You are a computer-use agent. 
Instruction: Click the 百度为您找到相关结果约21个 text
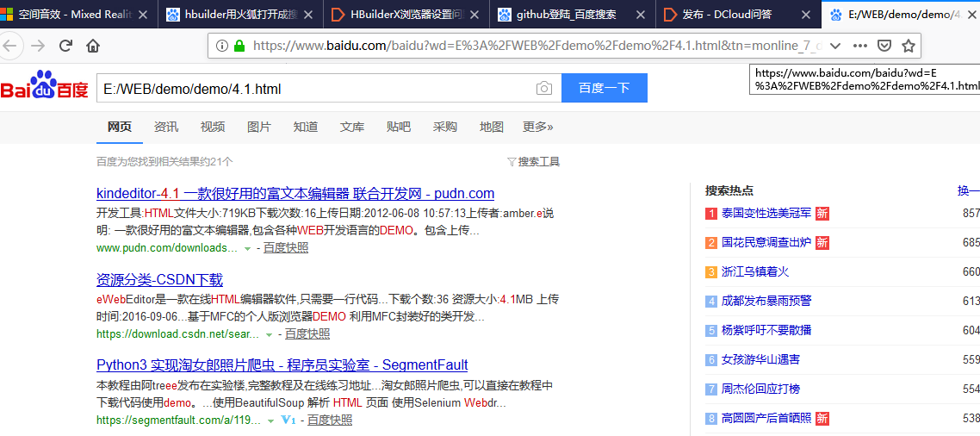pos(165,162)
